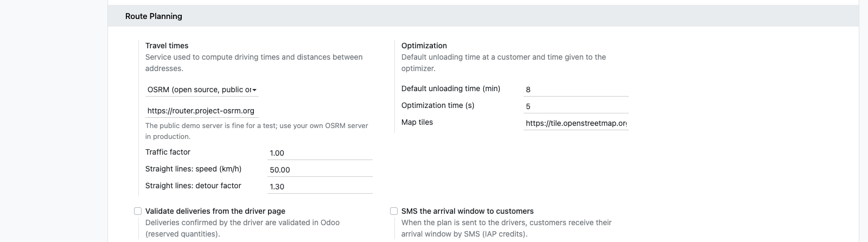Click the Default unloading time at a customer description

tap(503, 62)
